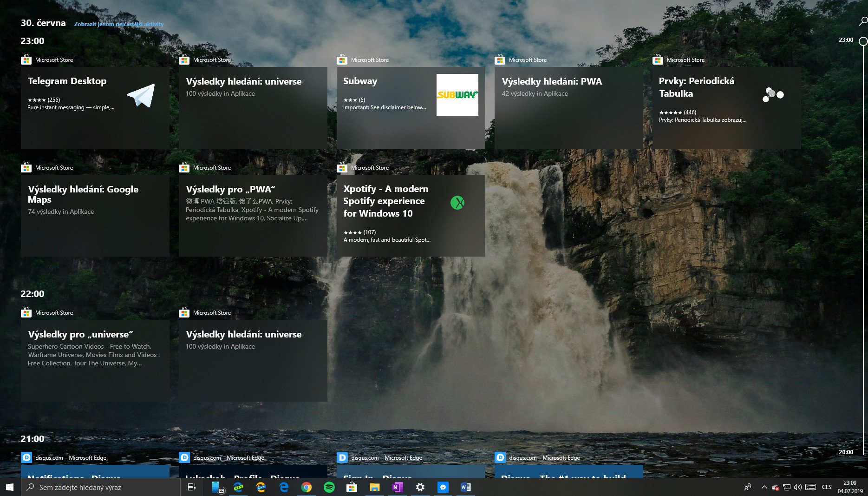Viewport: 868px width, 496px height.
Task: Click '42 výsledky in Aplikace' text
Action: click(x=535, y=93)
